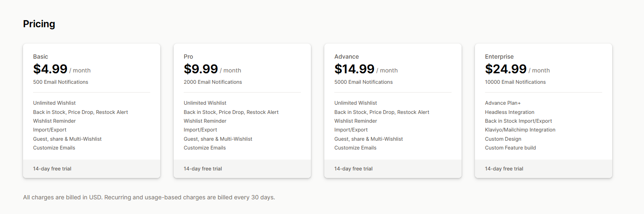The width and height of the screenshot is (644, 214).
Task: Click the Advance plan's 14-day free trial
Action: coord(354,169)
